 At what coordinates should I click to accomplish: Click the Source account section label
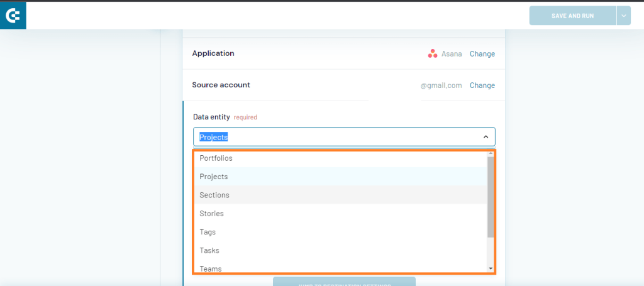point(221,85)
